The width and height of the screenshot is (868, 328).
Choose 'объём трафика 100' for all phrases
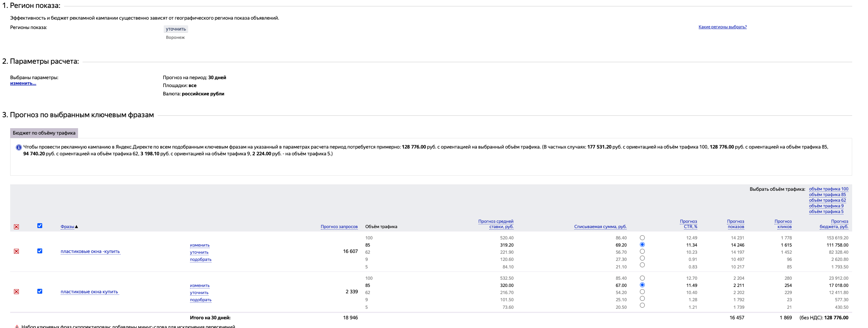(x=828, y=189)
